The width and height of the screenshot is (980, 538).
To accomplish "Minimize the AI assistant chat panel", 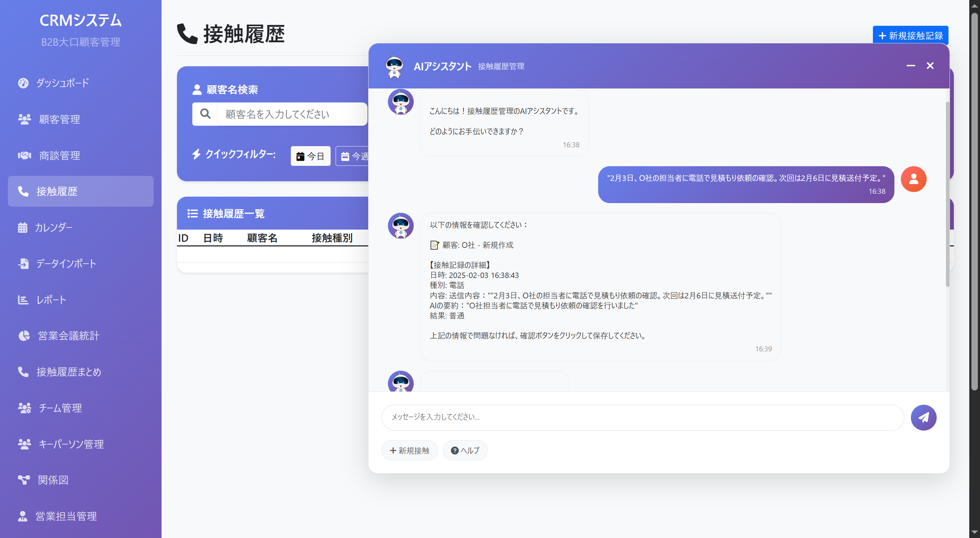I will (911, 66).
